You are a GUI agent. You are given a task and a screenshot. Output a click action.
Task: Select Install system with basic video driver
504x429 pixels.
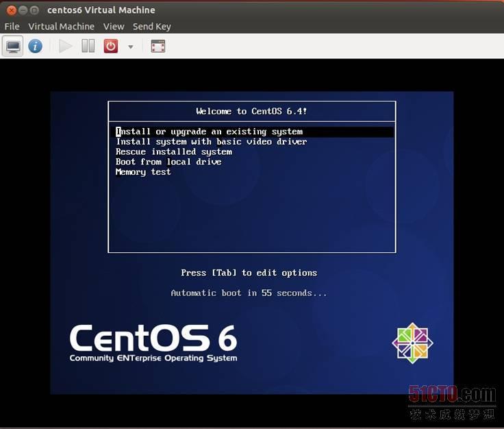211,142
